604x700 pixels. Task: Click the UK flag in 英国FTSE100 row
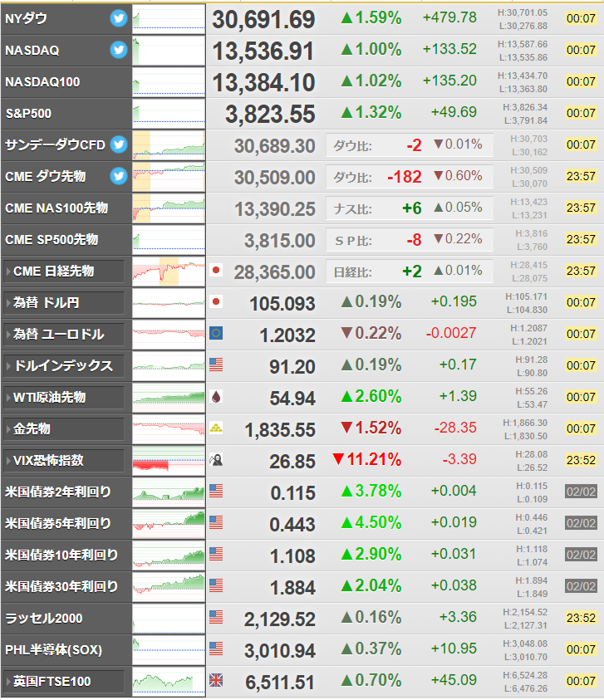pos(216,680)
